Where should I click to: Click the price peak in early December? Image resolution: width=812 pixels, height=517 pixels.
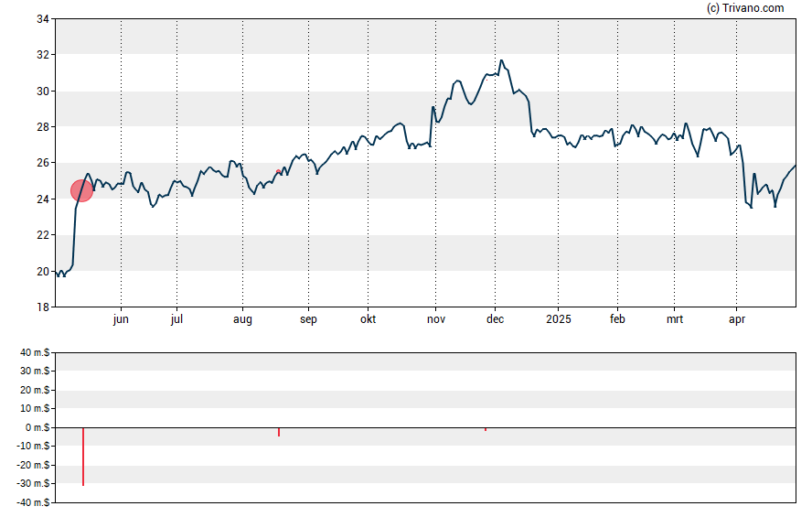[501, 60]
